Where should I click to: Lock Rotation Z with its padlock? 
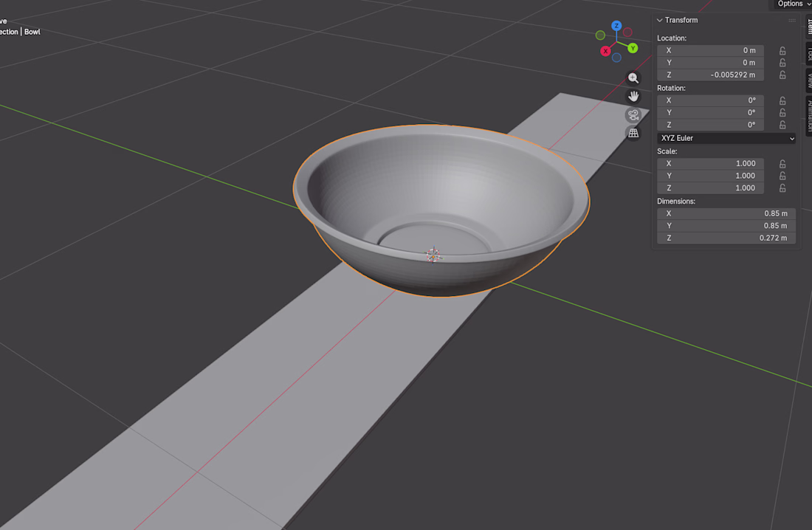(782, 125)
